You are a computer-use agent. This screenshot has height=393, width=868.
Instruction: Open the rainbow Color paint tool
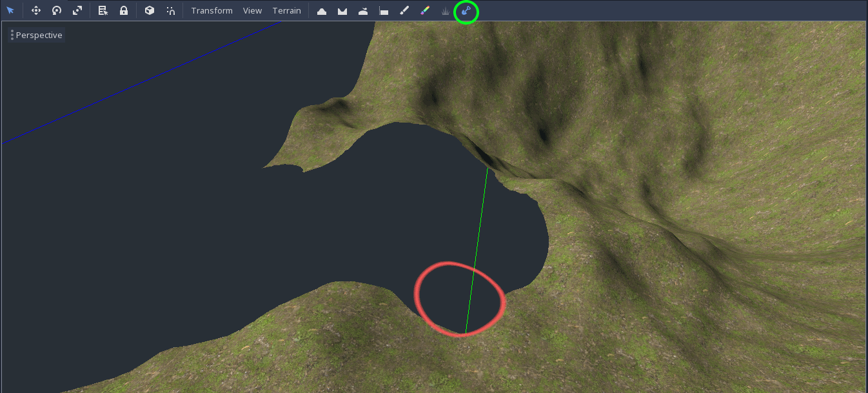point(425,10)
